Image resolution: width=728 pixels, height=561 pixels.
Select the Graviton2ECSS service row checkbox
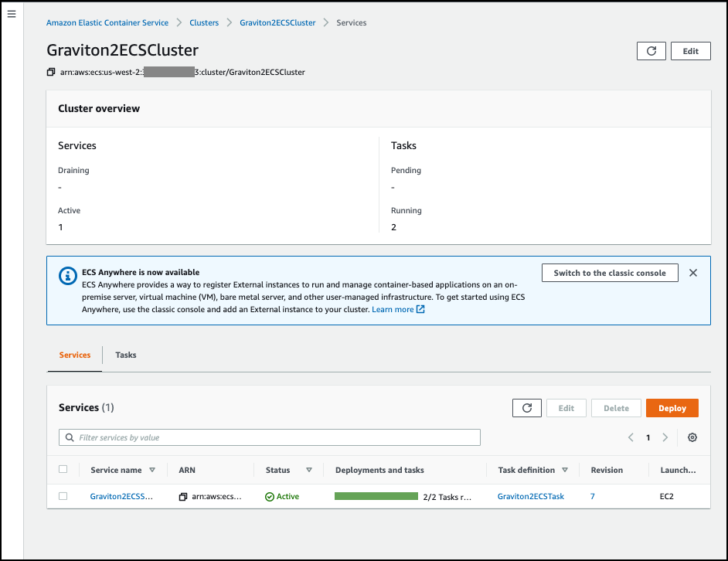63,496
